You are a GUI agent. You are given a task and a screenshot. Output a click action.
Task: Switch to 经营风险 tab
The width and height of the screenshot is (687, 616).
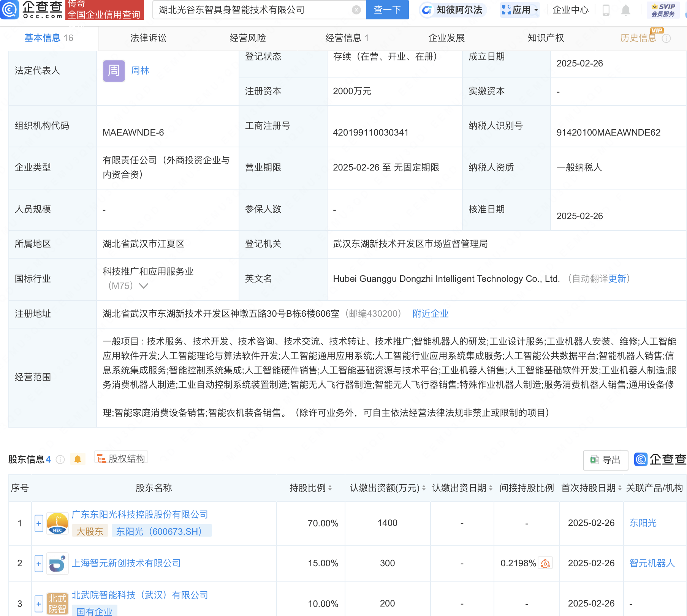click(248, 38)
